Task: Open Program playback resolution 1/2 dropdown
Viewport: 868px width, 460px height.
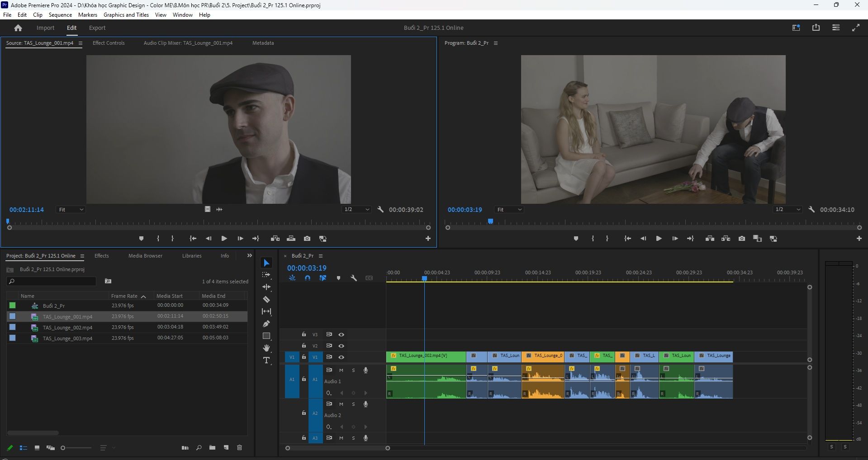Action: 787,210
